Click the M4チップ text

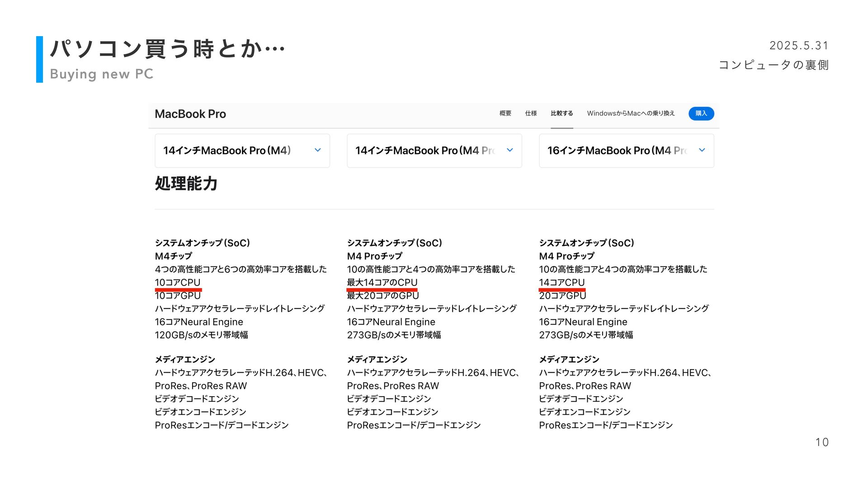pos(174,256)
